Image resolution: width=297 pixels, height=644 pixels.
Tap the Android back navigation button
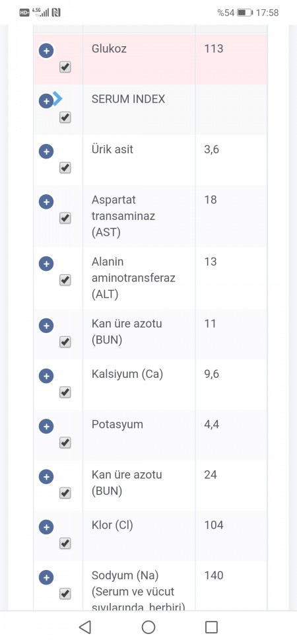85,627
